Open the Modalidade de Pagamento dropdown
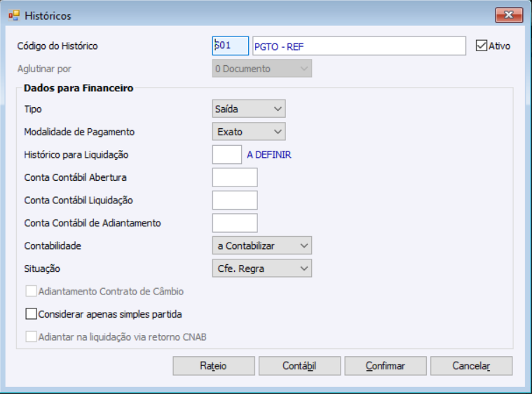Image resolution: width=532 pixels, height=394 pixels. [x=249, y=132]
